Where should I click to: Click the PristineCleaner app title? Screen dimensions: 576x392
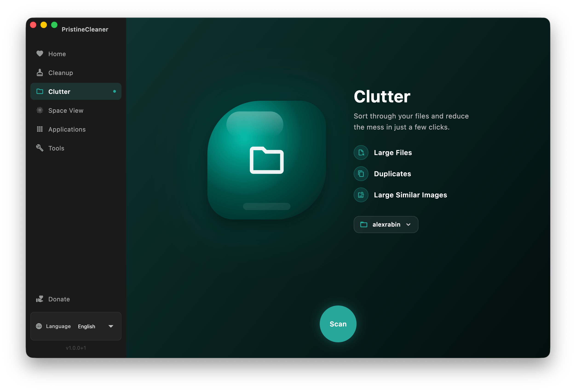coord(85,29)
